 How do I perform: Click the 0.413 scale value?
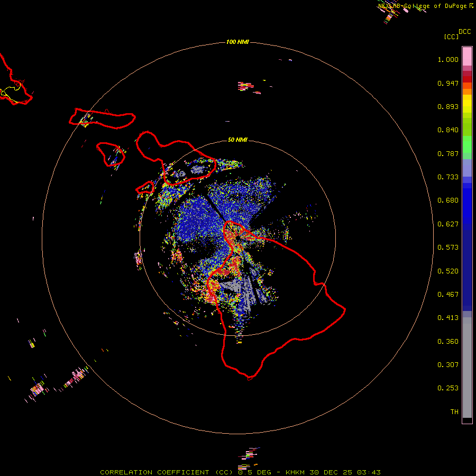tap(448, 318)
